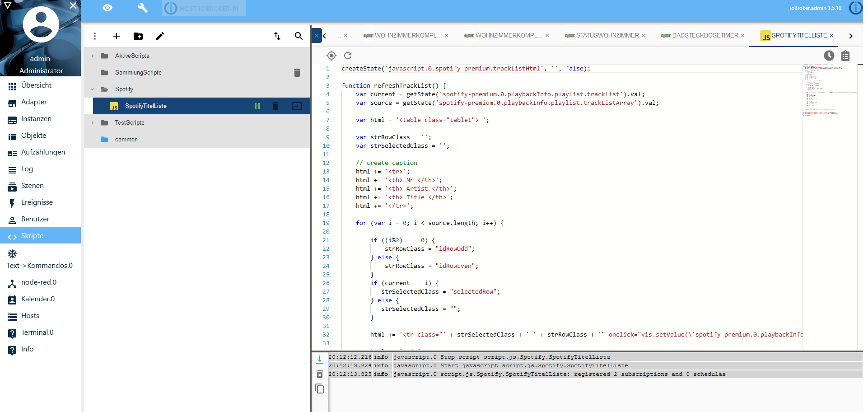Open the wrench settings icon in top bar
The width and height of the screenshot is (868, 412).
[142, 8]
